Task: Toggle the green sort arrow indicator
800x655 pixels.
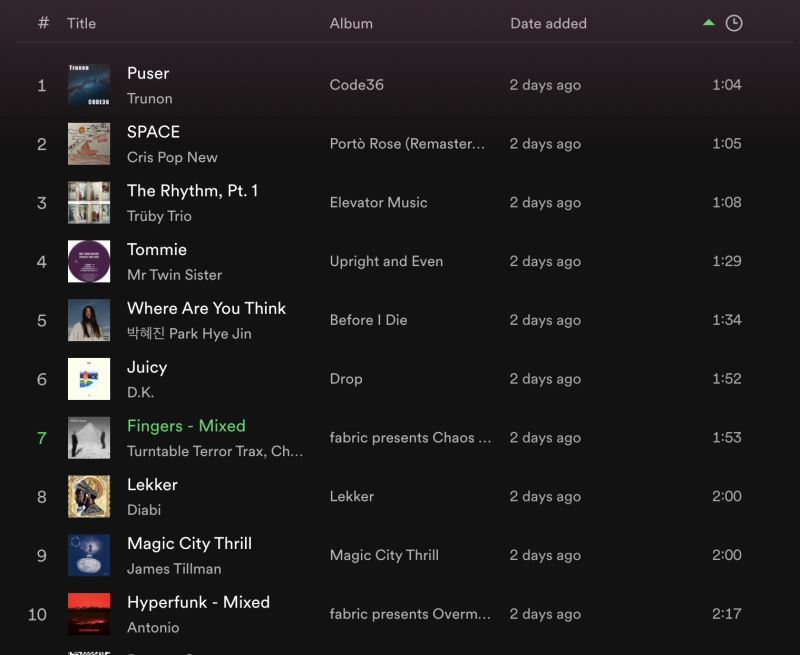Action: click(x=709, y=23)
